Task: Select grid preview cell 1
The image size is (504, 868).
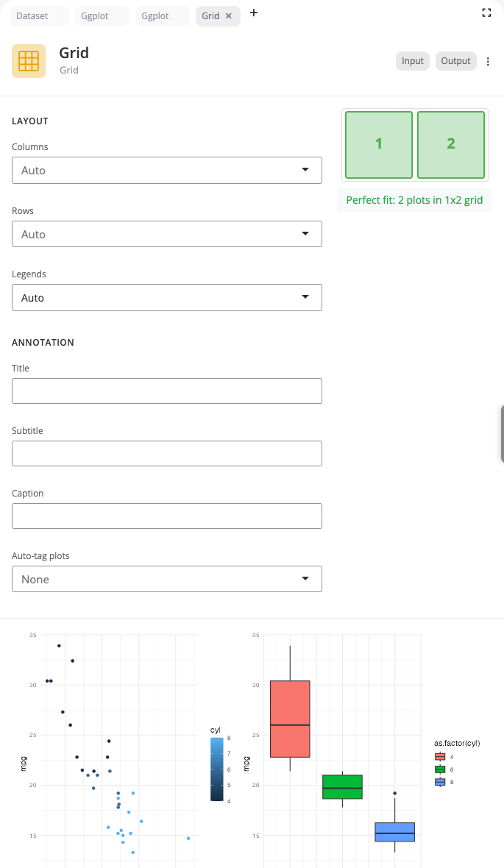Action: (379, 144)
